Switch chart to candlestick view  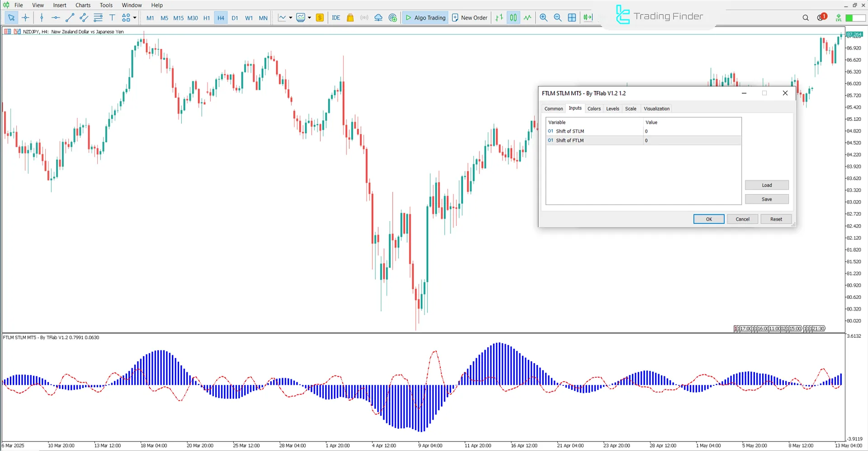click(513, 18)
